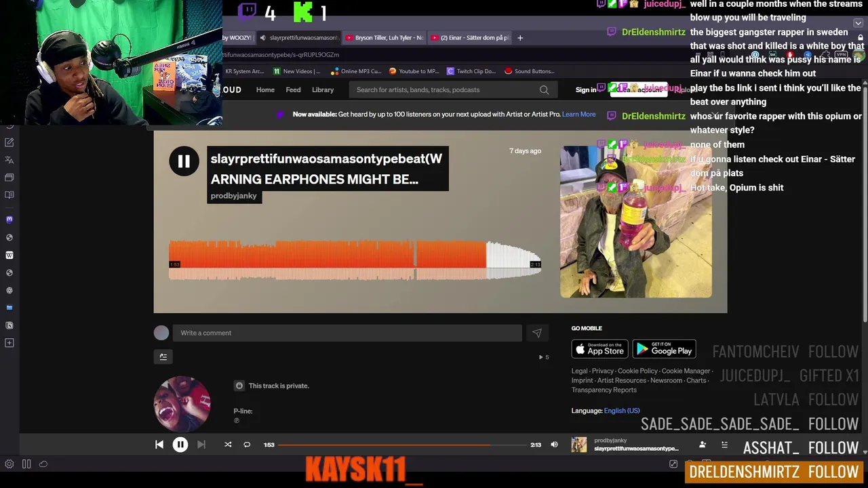The width and height of the screenshot is (868, 488).
Task: Switch to the Einar Sätter dom tab
Action: [471, 38]
